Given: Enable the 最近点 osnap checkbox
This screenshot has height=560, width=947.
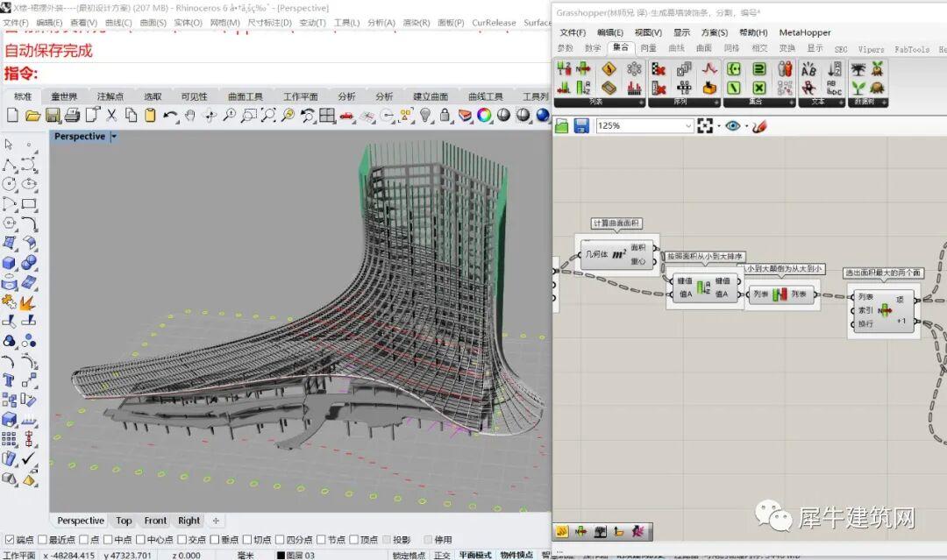Looking at the screenshot, I should [42, 539].
